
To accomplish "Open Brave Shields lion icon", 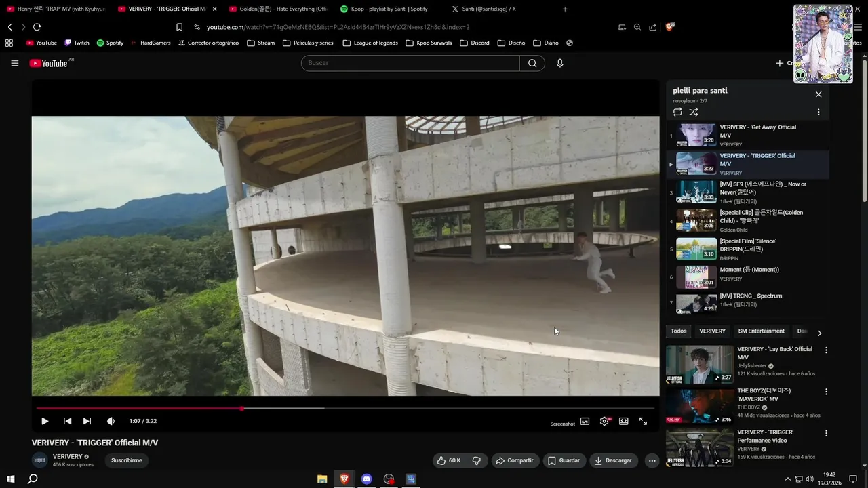I will (x=670, y=27).
